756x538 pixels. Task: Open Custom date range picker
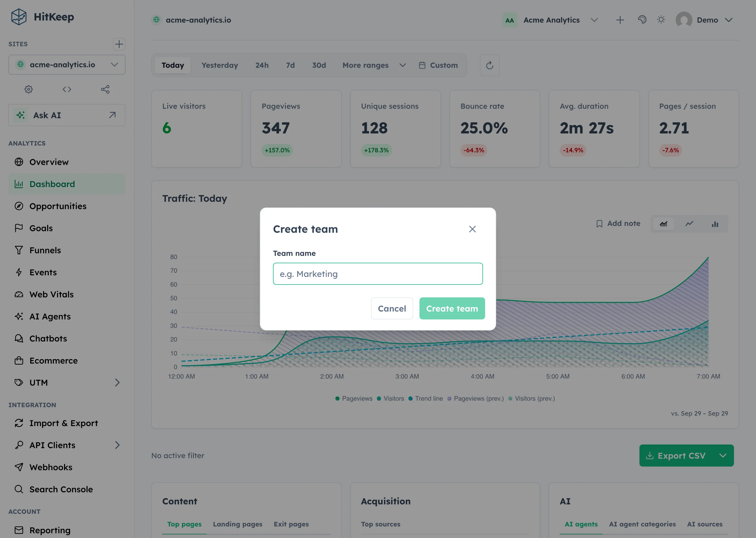[x=438, y=65]
